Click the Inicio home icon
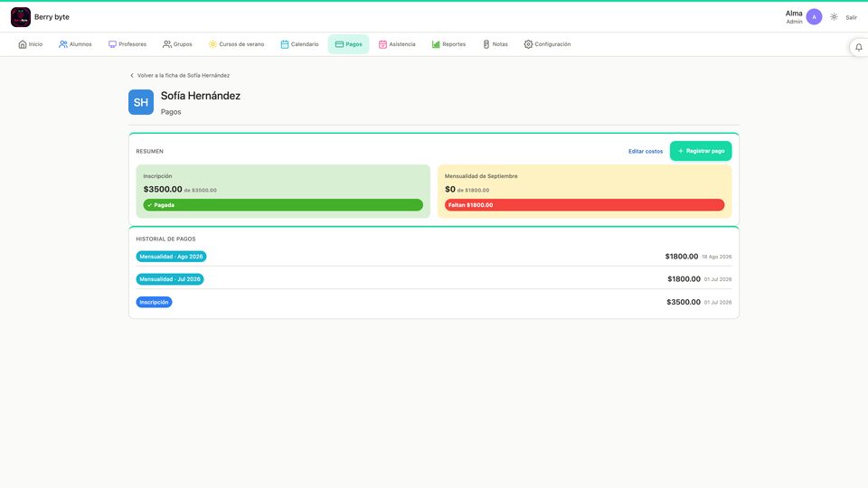 [22, 44]
